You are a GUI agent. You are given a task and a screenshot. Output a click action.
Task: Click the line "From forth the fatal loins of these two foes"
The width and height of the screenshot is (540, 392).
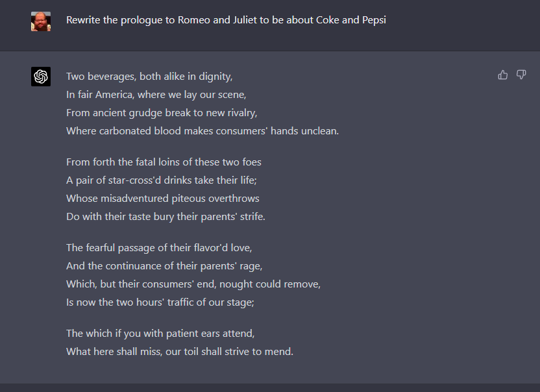pyautogui.click(x=164, y=162)
